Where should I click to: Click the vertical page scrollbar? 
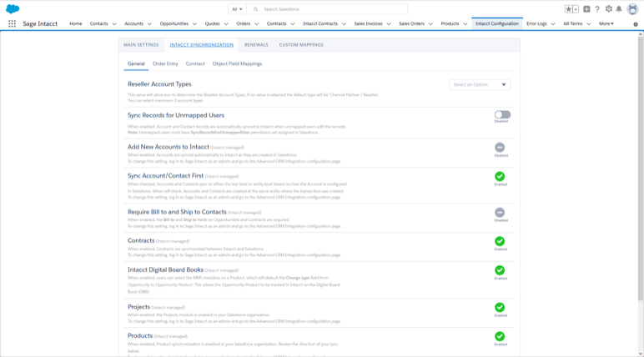click(641, 168)
